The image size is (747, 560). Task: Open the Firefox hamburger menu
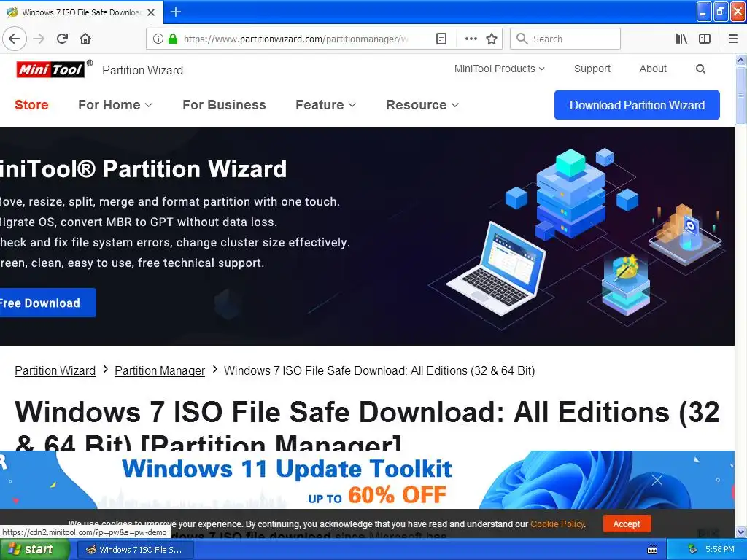(x=733, y=39)
